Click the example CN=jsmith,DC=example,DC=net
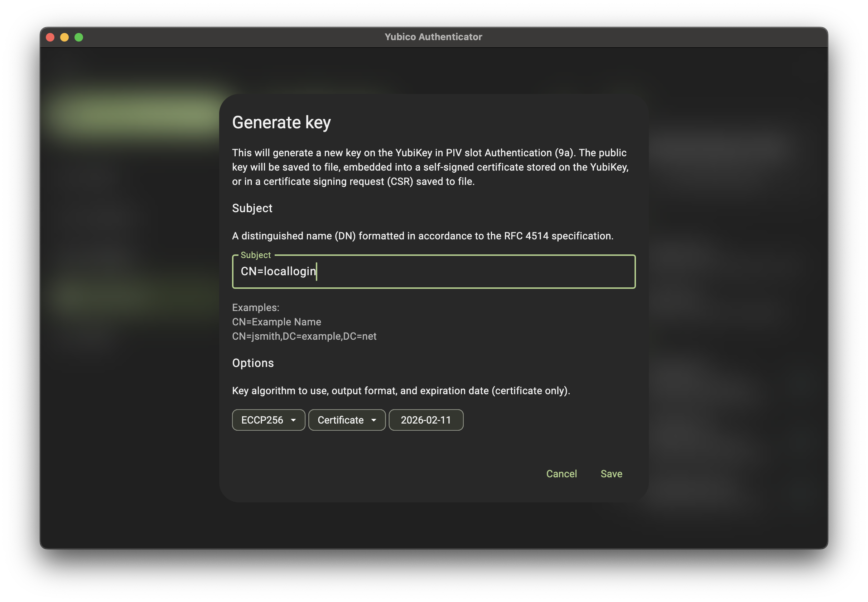 (304, 336)
